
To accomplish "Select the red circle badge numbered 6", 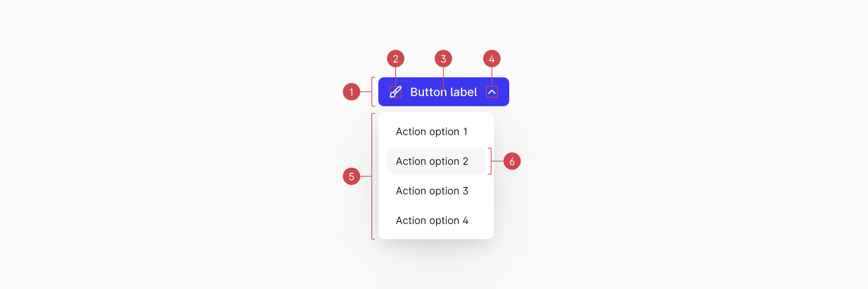I will [512, 161].
